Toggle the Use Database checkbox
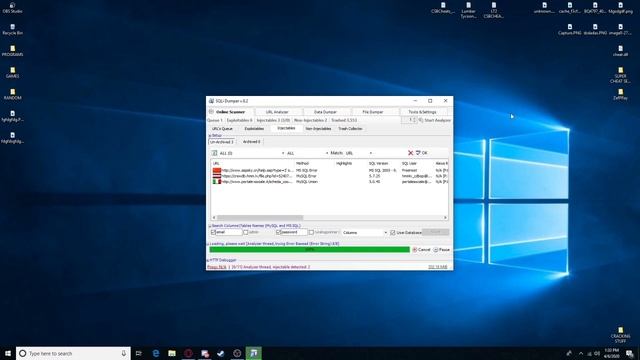The height and width of the screenshot is (360, 640). 393,232
